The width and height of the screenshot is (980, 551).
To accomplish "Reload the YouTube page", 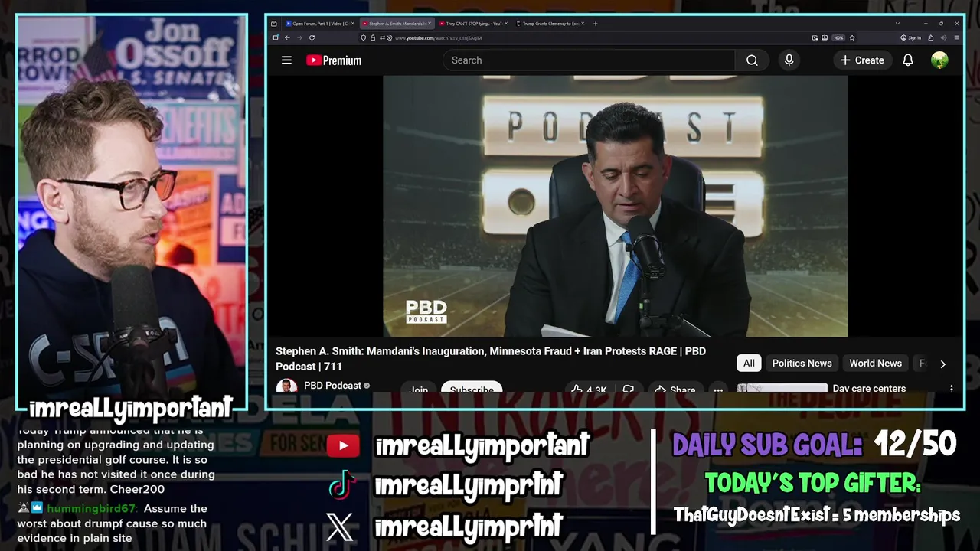I will click(x=312, y=37).
